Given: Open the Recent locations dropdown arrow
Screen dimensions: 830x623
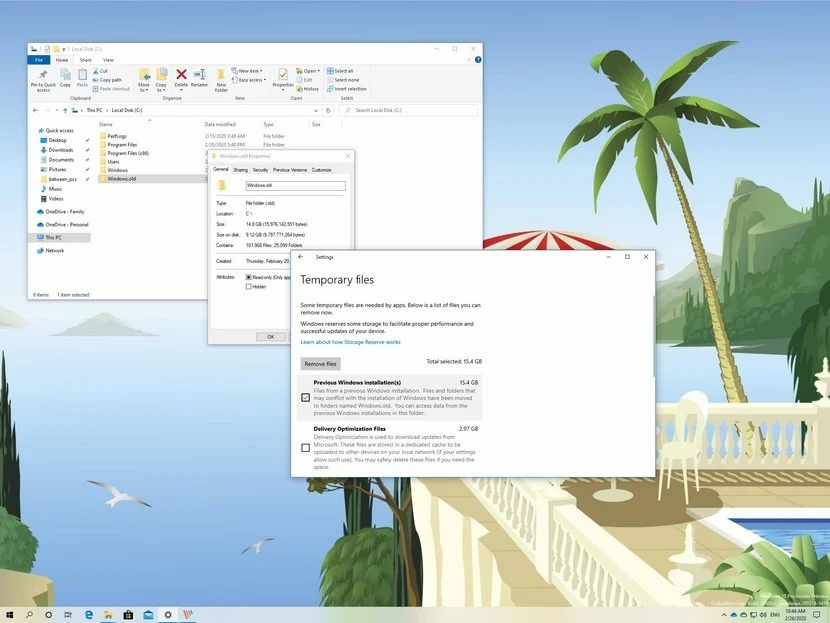Looking at the screenshot, I should coord(57,110).
